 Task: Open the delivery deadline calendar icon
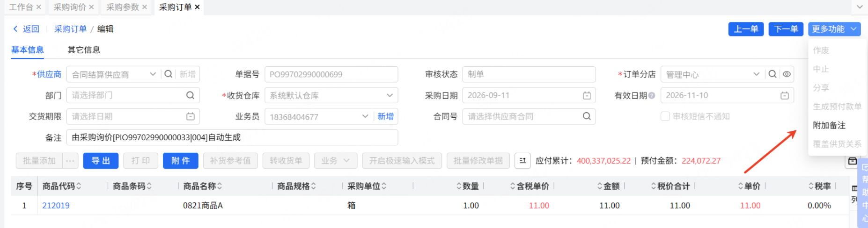pyautogui.click(x=191, y=116)
